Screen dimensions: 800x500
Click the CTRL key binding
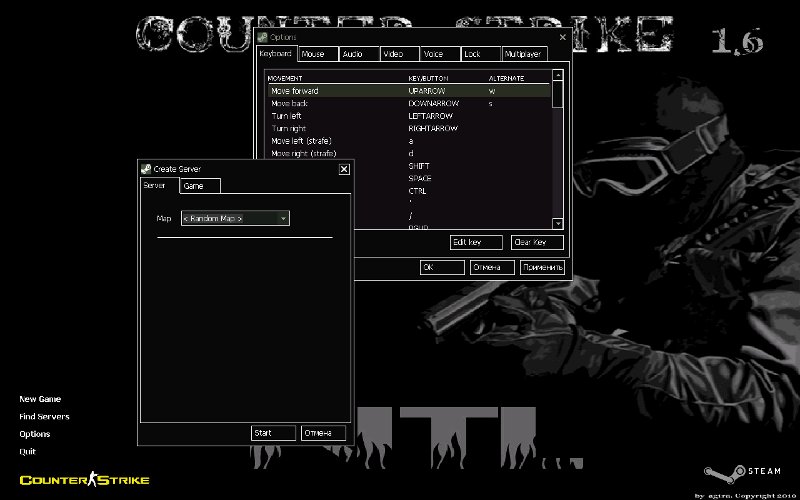[x=417, y=191]
